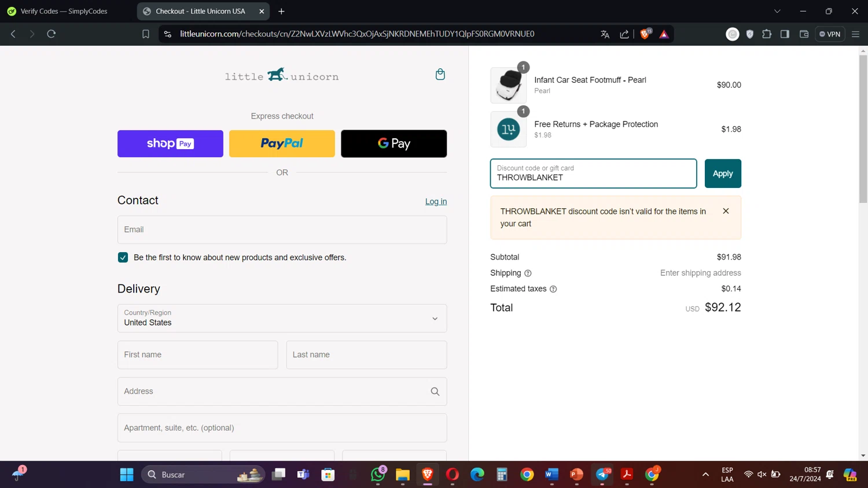This screenshot has height=488, width=868.
Task: Click the Email input field
Action: (x=282, y=230)
